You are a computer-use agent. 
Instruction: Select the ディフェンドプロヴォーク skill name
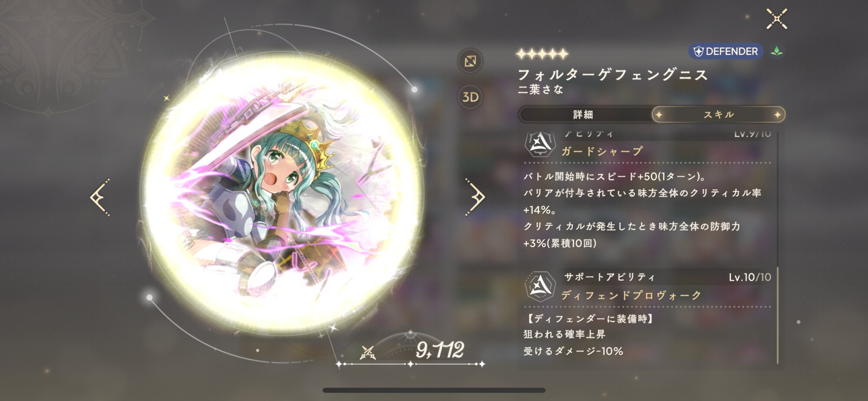click(x=631, y=295)
